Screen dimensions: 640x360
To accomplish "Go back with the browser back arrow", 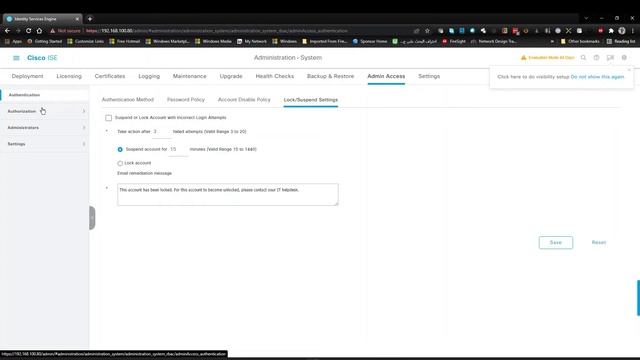I will [7, 31].
